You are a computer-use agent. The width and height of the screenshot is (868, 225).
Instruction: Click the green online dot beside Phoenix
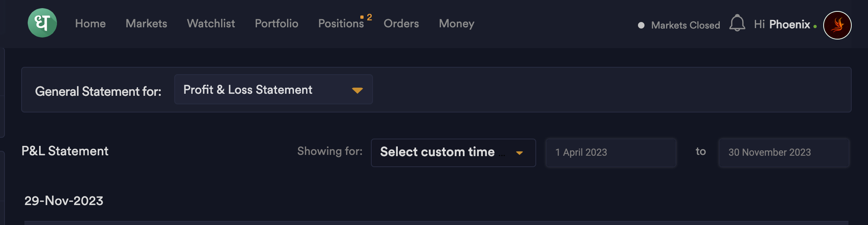(x=815, y=26)
